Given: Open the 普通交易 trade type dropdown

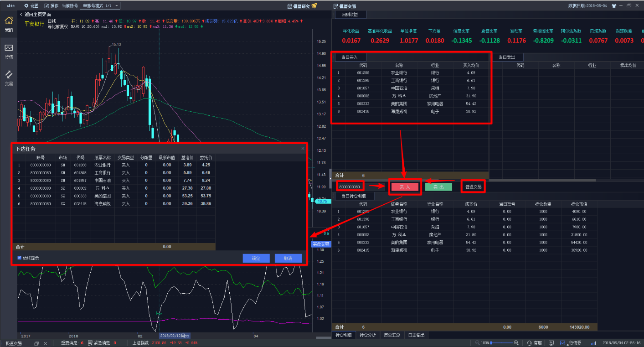Looking at the screenshot, I should pos(473,186).
